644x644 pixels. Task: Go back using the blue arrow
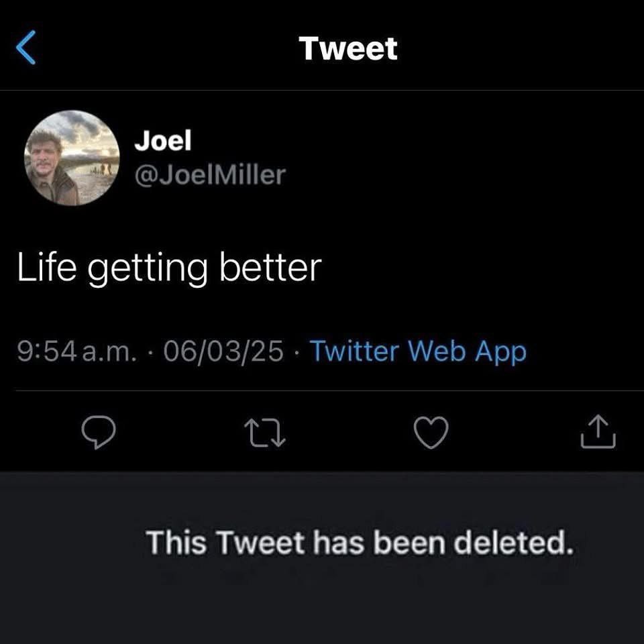point(25,48)
